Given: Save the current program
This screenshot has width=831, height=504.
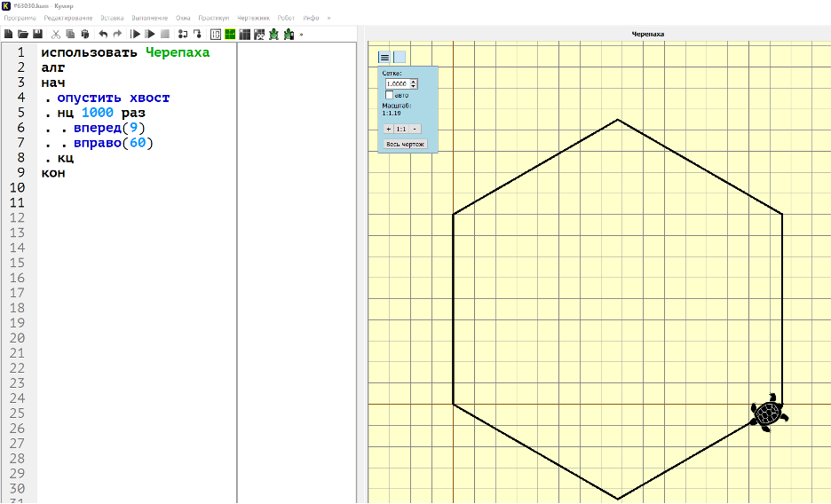Looking at the screenshot, I should pos(37,34).
